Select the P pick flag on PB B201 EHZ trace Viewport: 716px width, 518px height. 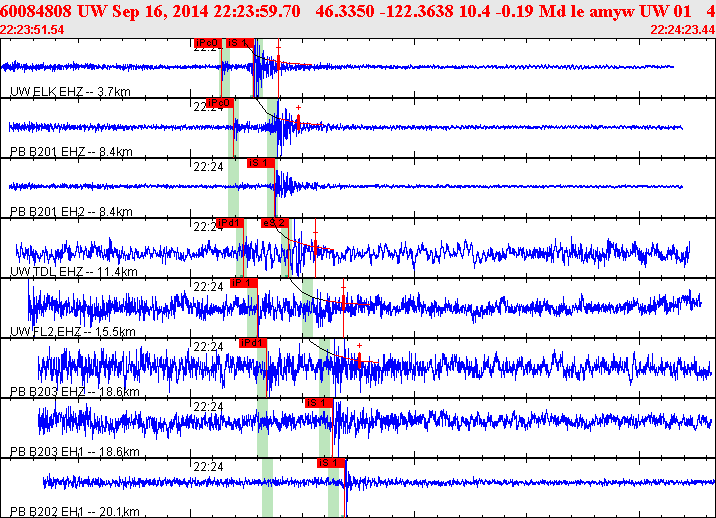[220, 103]
